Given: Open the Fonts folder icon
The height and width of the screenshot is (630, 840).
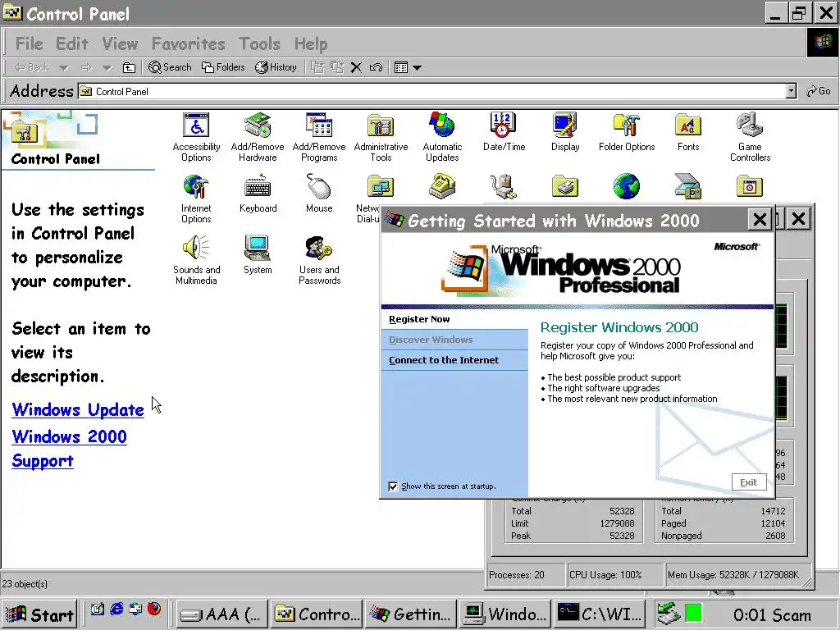Looking at the screenshot, I should (688, 132).
